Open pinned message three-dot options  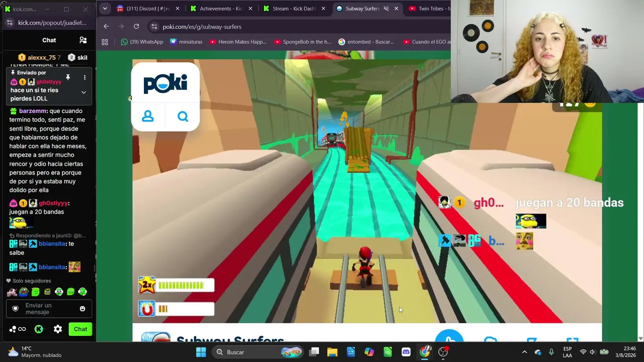click(x=85, y=77)
